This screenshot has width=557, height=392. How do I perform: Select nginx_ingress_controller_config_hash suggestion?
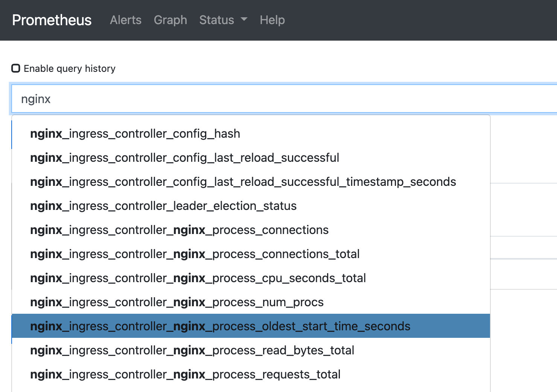pyautogui.click(x=135, y=134)
